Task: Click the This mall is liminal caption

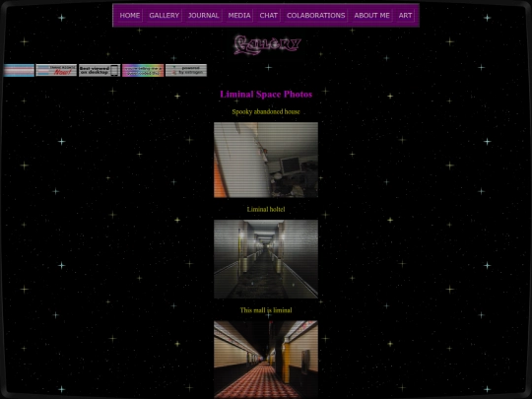Action: pyautogui.click(x=266, y=310)
